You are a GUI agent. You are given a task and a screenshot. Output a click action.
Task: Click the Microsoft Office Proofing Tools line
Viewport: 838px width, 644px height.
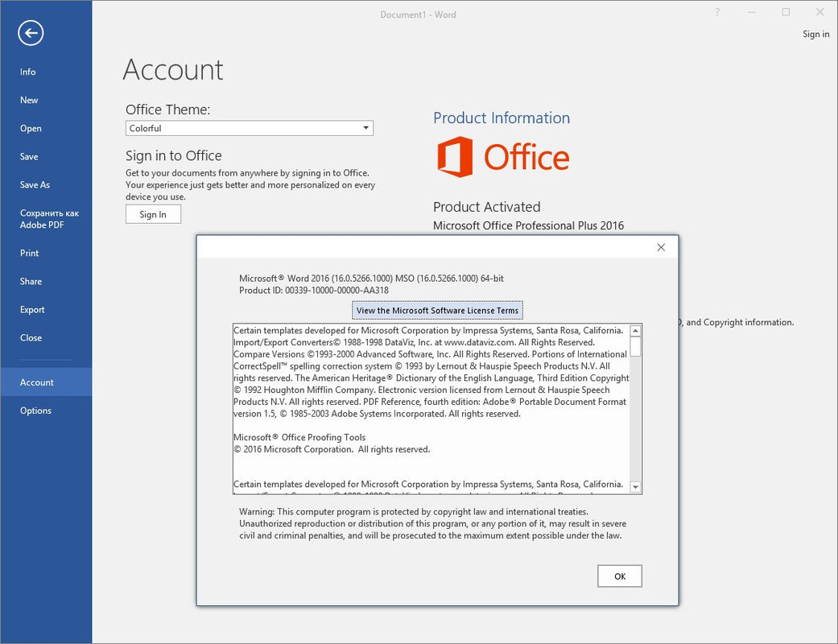click(x=299, y=437)
